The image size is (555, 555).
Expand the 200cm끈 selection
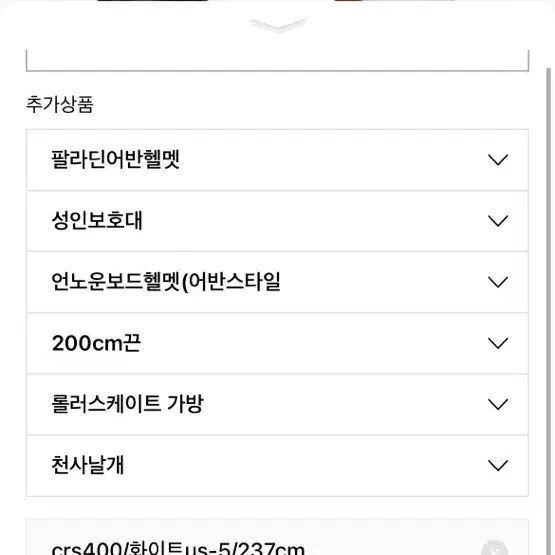coord(278,343)
